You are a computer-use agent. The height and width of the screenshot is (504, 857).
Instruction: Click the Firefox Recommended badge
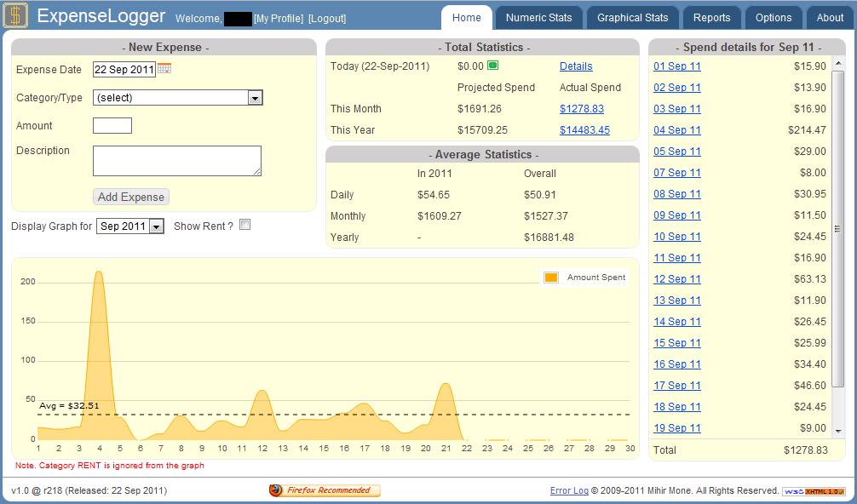pos(325,490)
